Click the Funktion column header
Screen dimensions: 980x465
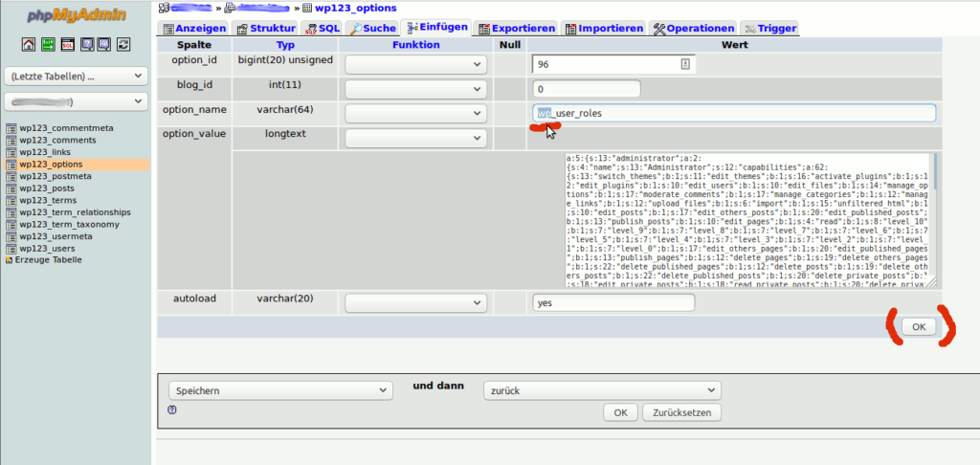[x=415, y=45]
